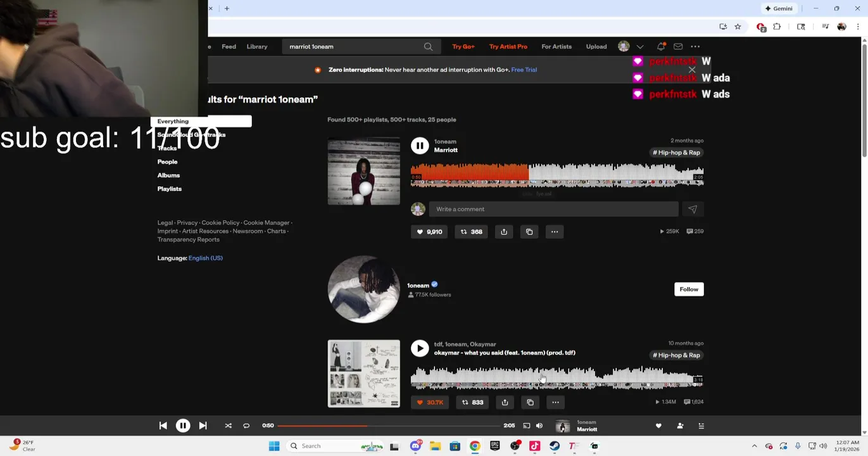
Task: Open the cast to device icon
Action: click(526, 426)
